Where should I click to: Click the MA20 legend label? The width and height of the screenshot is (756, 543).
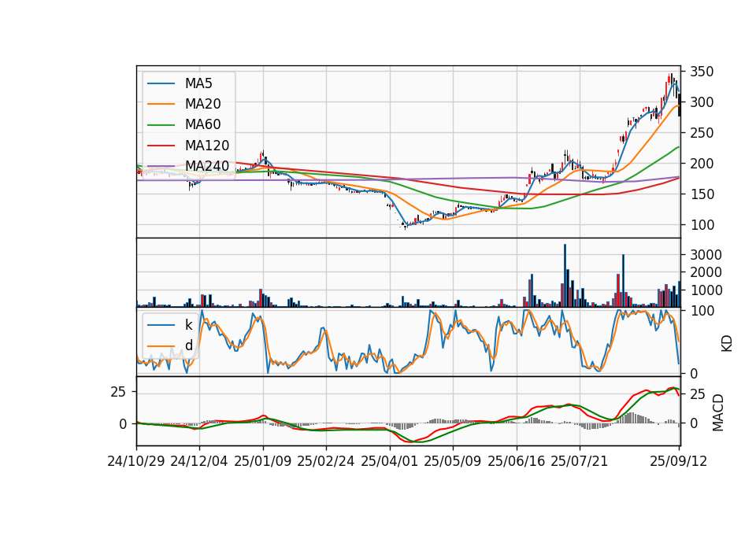(x=202, y=104)
